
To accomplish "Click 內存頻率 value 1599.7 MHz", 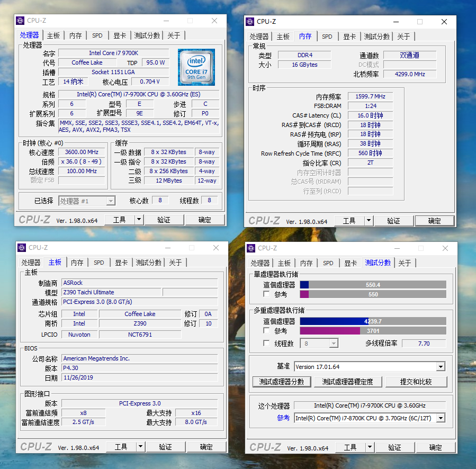I will 370,96.
